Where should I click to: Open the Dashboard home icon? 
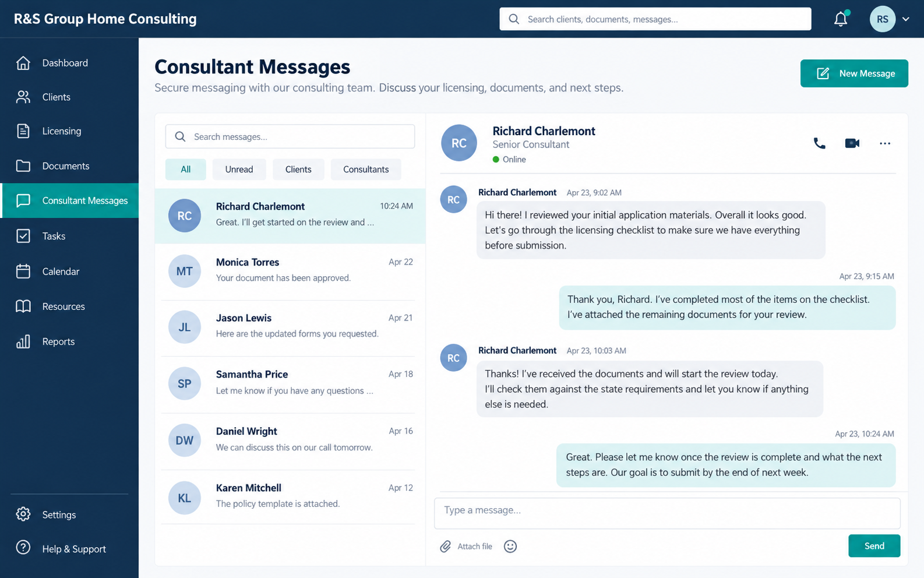coord(23,63)
